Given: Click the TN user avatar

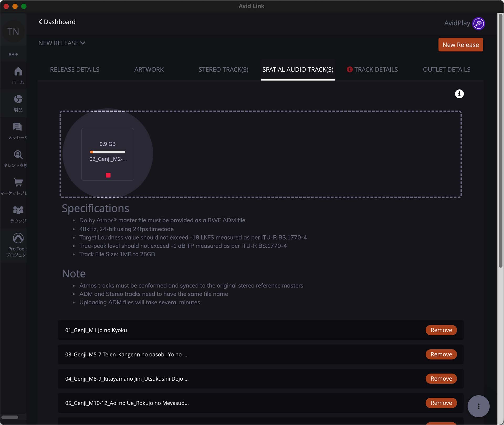Looking at the screenshot, I should tap(13, 32).
